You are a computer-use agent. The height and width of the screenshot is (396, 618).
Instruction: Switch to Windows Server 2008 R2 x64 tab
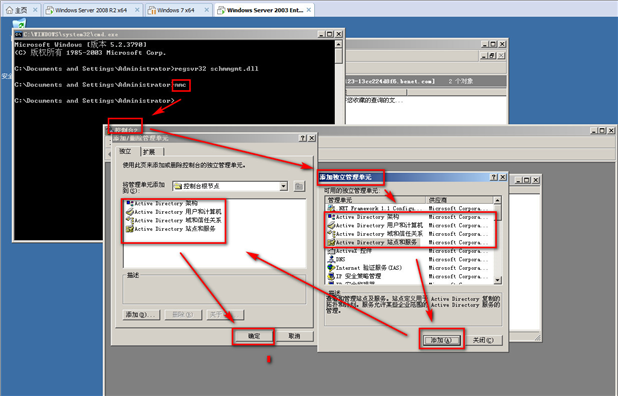click(93, 10)
